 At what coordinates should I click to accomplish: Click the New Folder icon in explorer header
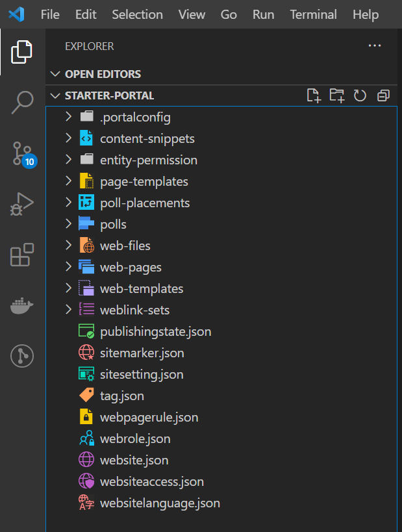coord(336,95)
